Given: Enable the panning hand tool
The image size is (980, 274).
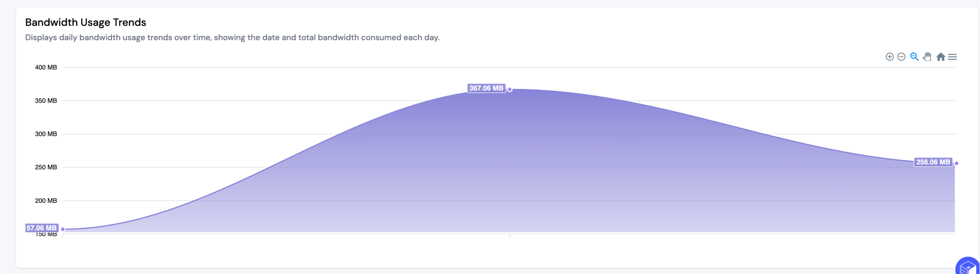Looking at the screenshot, I should click(927, 57).
